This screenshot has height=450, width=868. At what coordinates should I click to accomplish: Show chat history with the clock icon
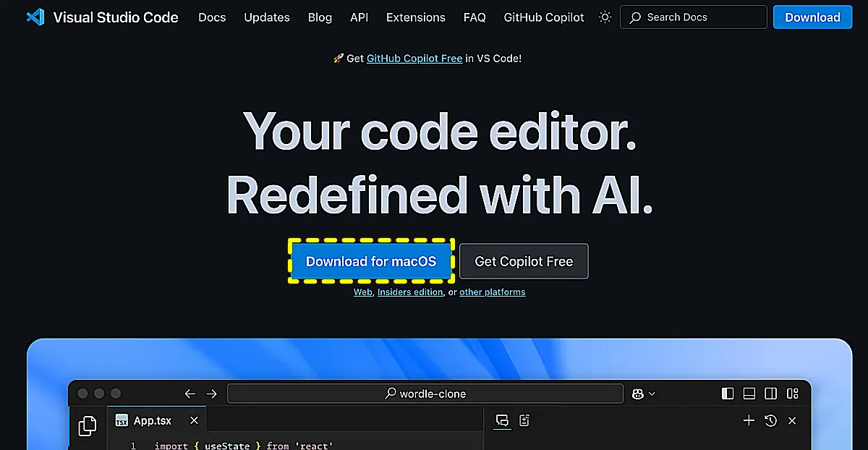[x=770, y=420]
